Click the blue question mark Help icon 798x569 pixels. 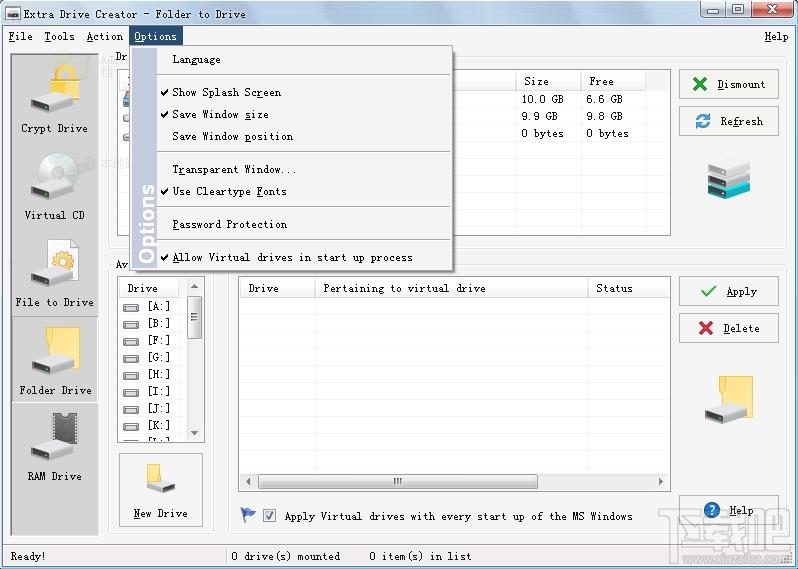coord(711,509)
